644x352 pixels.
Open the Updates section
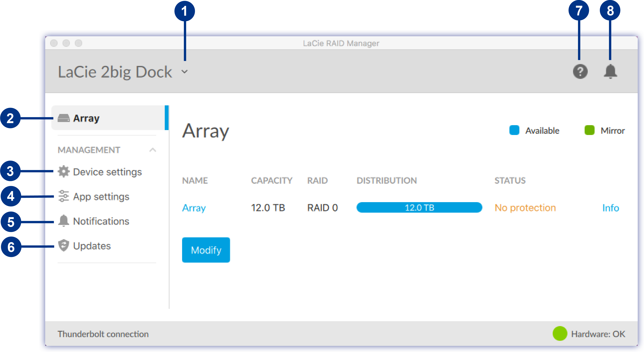pyautogui.click(x=92, y=246)
